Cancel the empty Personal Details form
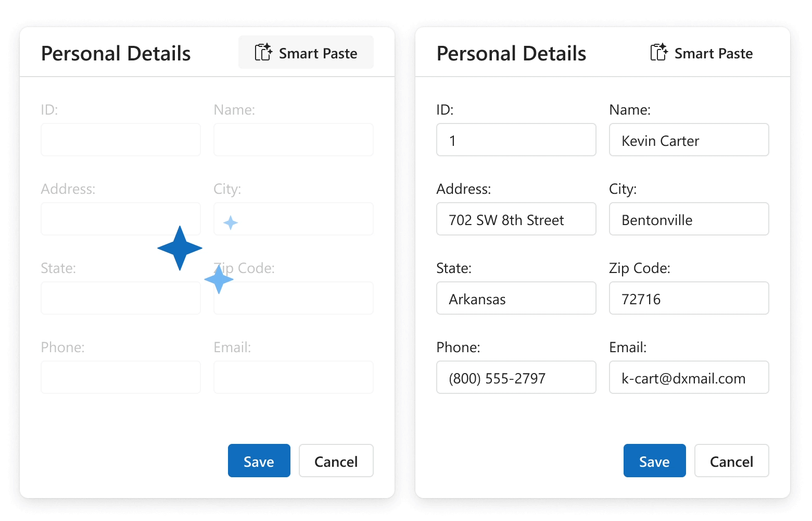This screenshot has width=812, height=521. point(336,461)
